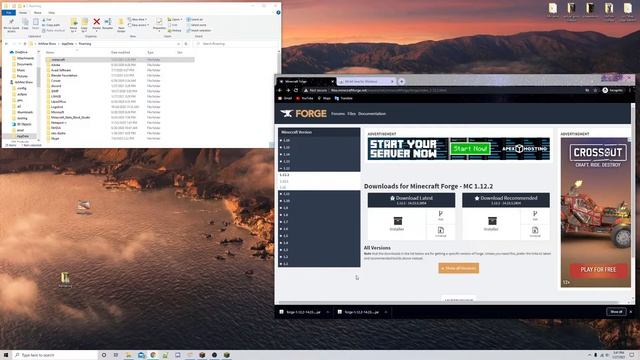Image resolution: width=640 pixels, height=360 pixels.
Task: Select the Blender Foundation folder row
Action: click(x=120, y=76)
